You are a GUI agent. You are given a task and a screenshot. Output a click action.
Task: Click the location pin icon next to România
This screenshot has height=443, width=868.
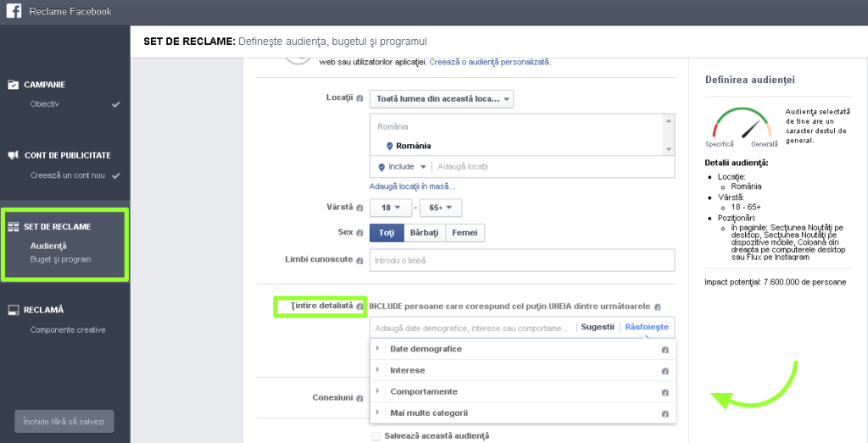389,146
